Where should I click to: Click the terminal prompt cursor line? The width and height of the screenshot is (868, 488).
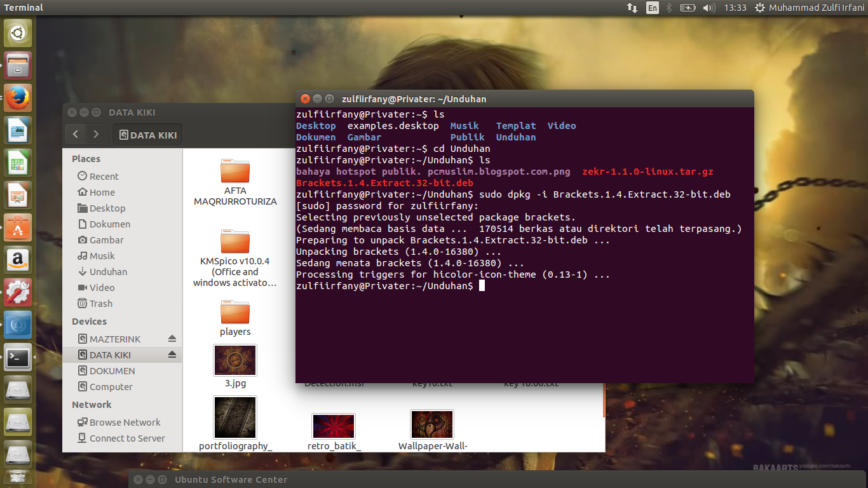[x=391, y=286]
